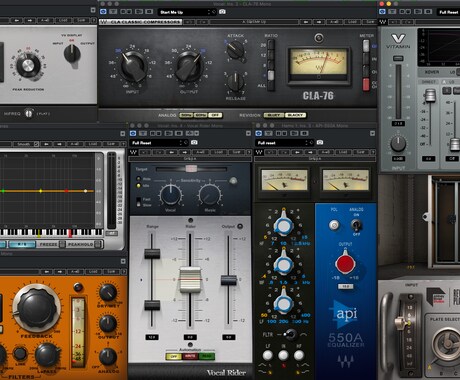Toggle the Fast/Slow switch in Vocal Rider
The image size is (460, 380).
point(138,202)
